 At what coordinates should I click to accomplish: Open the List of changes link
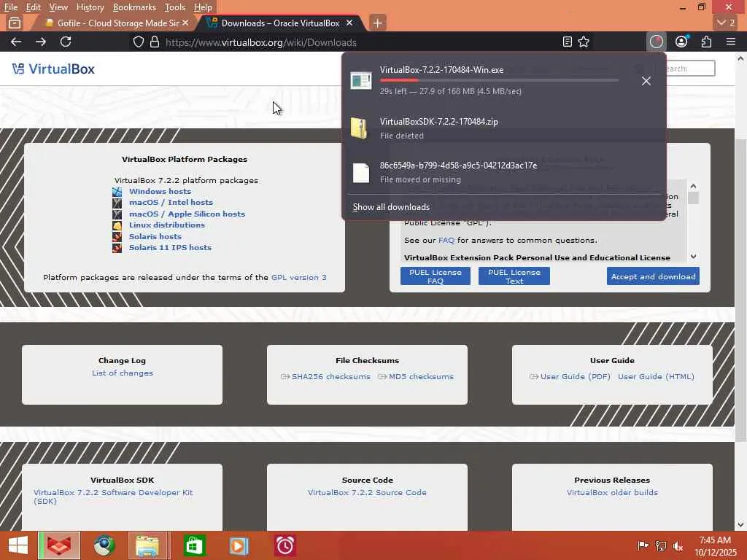pos(123,373)
